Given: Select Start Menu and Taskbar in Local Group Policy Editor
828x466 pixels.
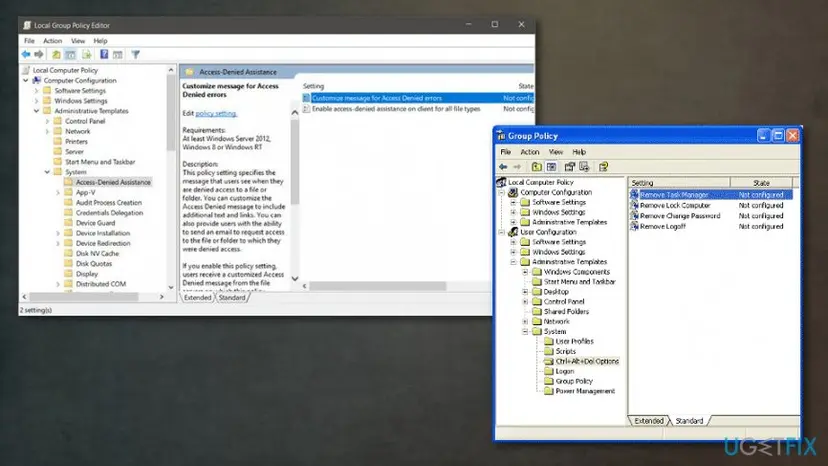Looking at the screenshot, I should (100, 162).
